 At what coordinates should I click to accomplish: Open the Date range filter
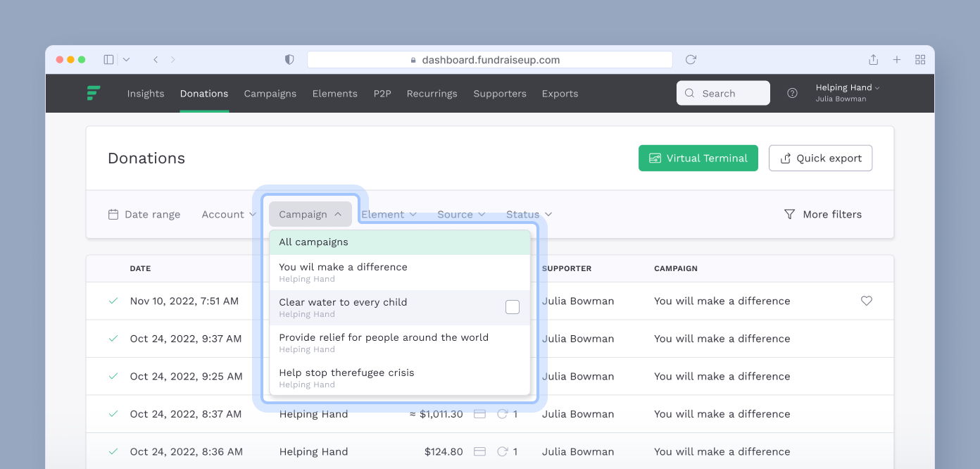(144, 214)
